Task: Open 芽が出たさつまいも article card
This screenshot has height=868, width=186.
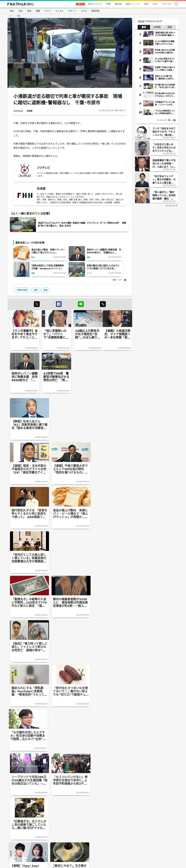Action: (71, 685)
